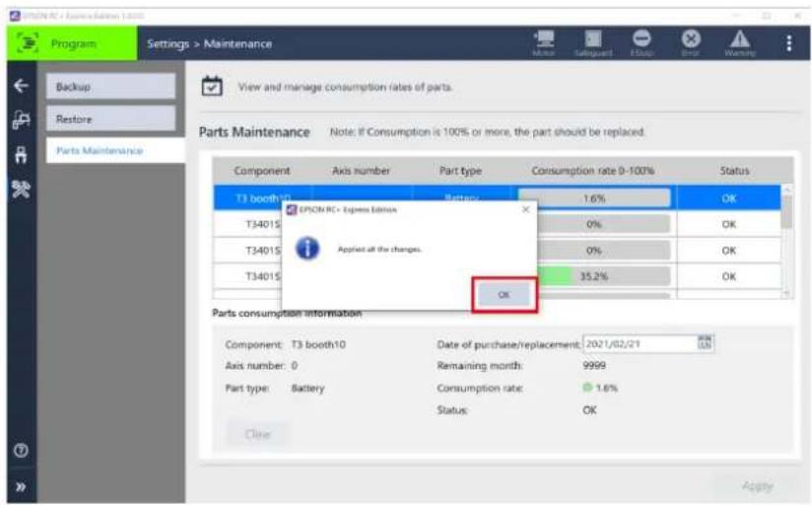Select the Backup menu item

point(110,87)
